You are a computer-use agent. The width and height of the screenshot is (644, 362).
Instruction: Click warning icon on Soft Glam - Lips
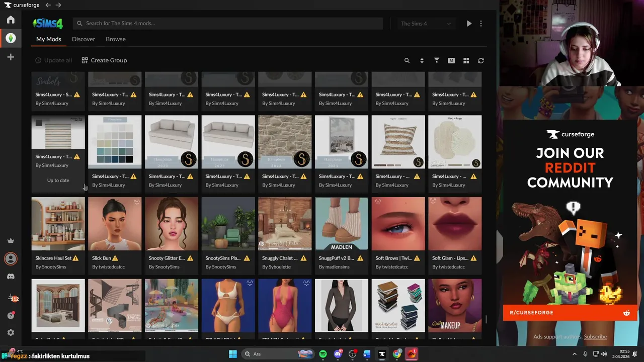click(473, 258)
